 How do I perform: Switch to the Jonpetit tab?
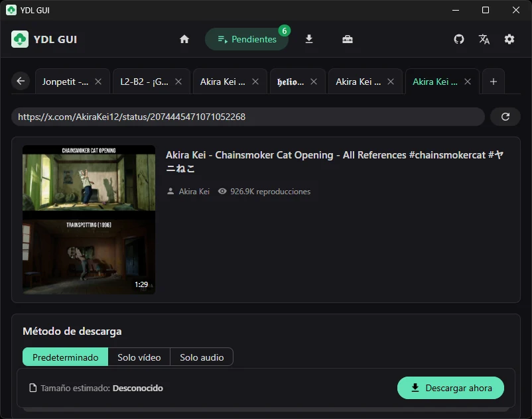[65, 82]
